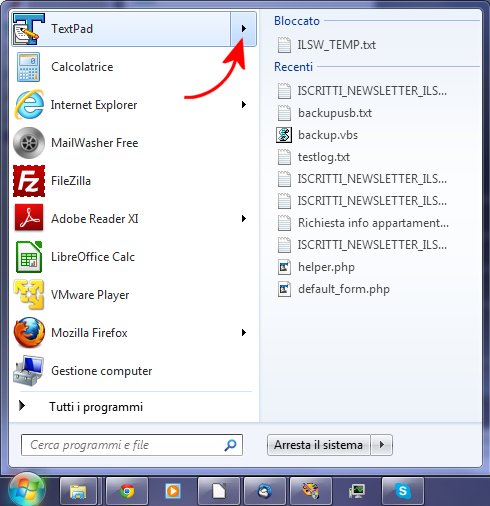Switch to Thunderbird on the taskbar
The image size is (490, 506).
265,491
